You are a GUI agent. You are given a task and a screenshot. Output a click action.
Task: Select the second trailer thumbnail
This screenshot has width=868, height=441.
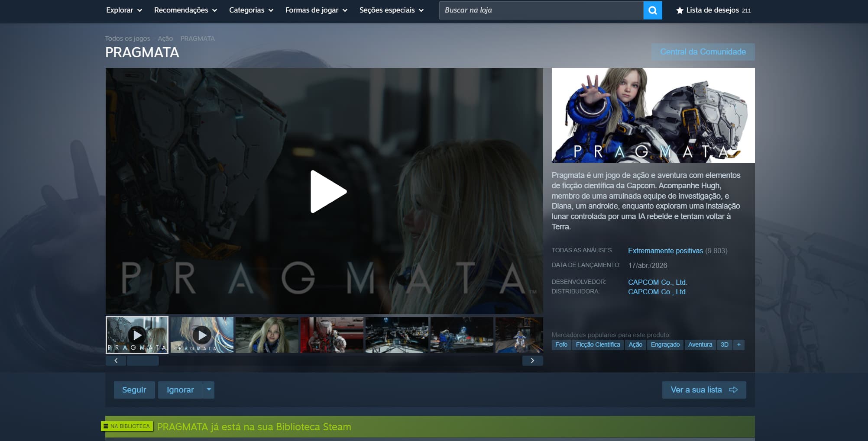tap(202, 335)
